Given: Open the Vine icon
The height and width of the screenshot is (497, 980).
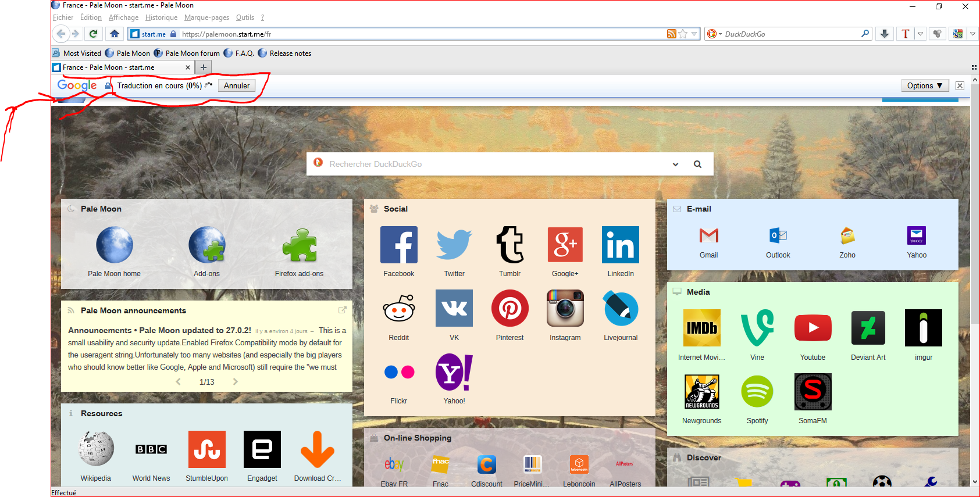Looking at the screenshot, I should tap(757, 328).
